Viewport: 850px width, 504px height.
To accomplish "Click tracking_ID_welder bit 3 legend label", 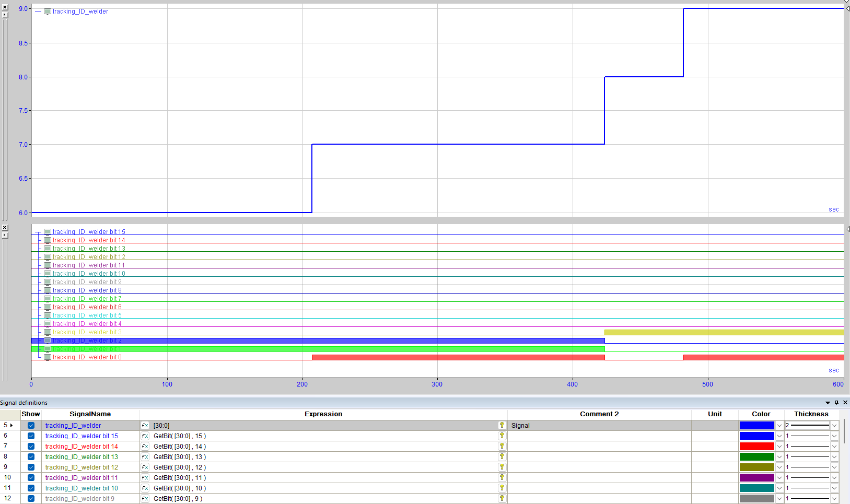I will [87, 332].
